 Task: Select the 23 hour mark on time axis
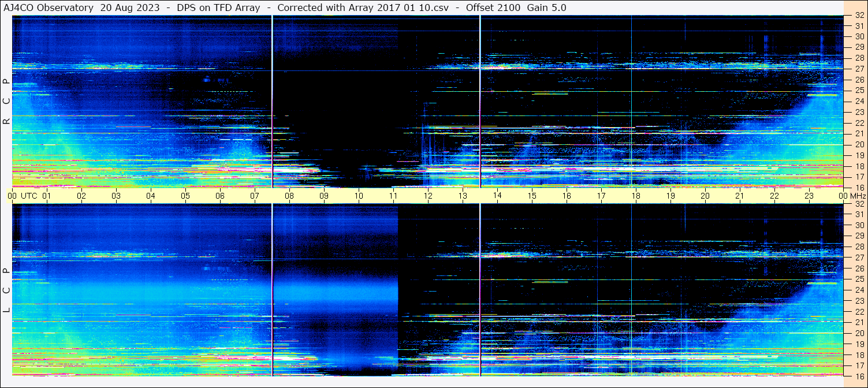click(809, 196)
